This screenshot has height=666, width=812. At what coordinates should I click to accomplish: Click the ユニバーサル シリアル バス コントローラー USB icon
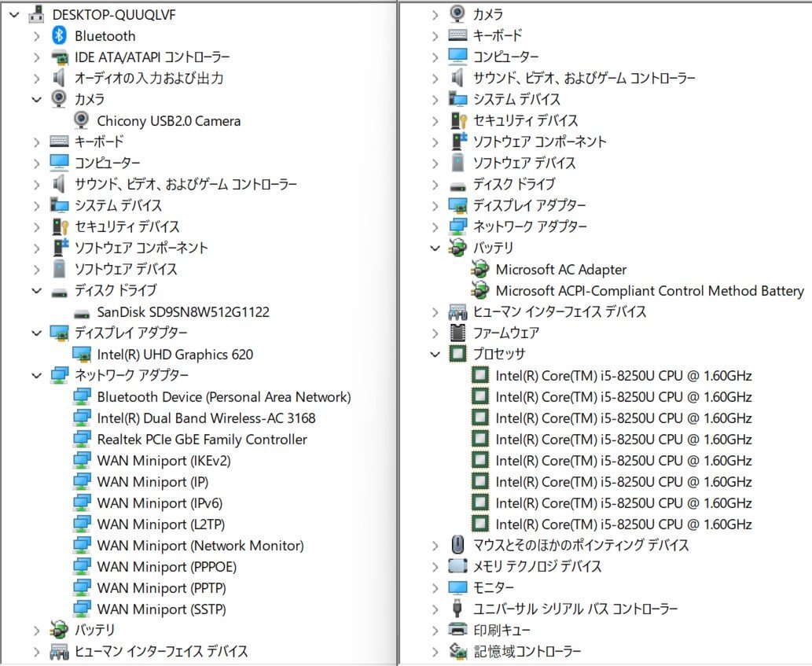click(x=457, y=609)
